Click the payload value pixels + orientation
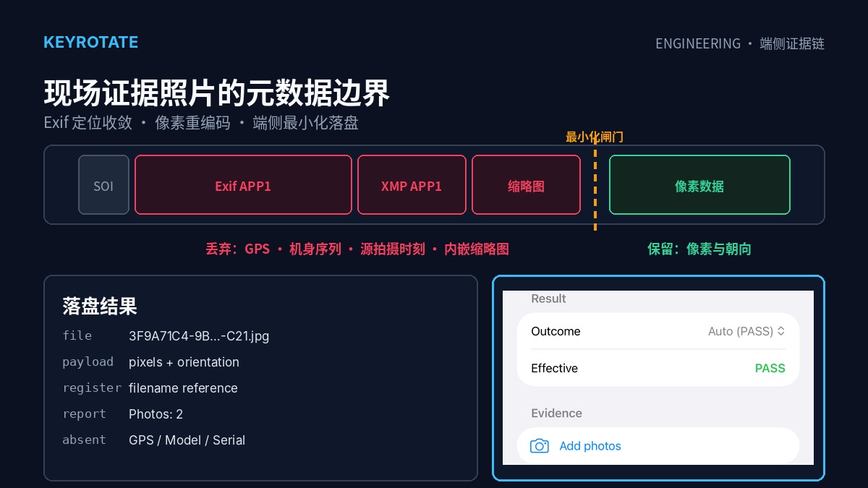 [184, 362]
